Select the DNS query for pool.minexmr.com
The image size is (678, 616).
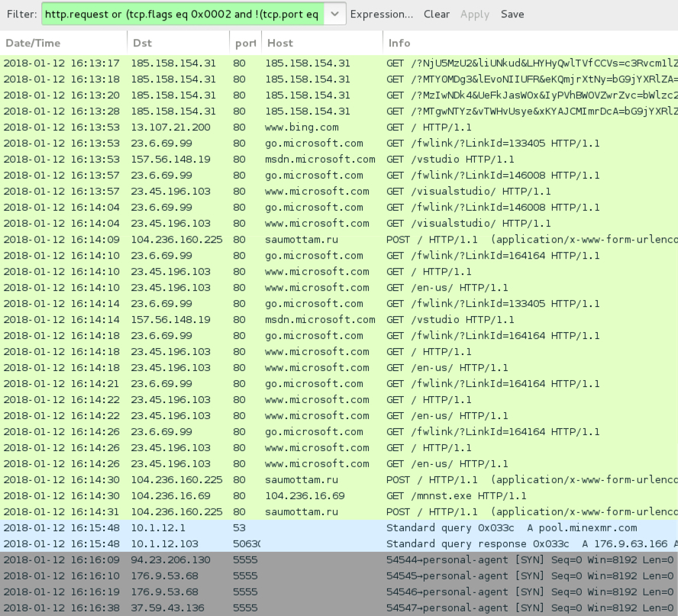pyautogui.click(x=339, y=527)
